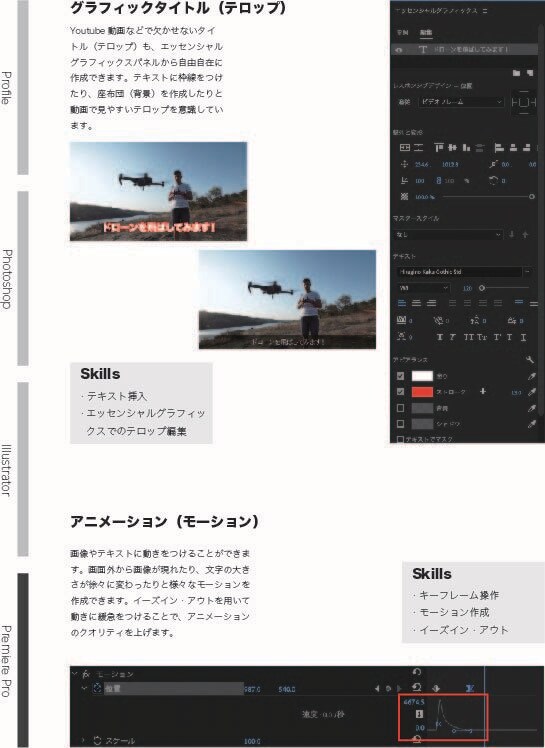Click the align vertical middle icon
545x748 pixels.
click(452, 148)
